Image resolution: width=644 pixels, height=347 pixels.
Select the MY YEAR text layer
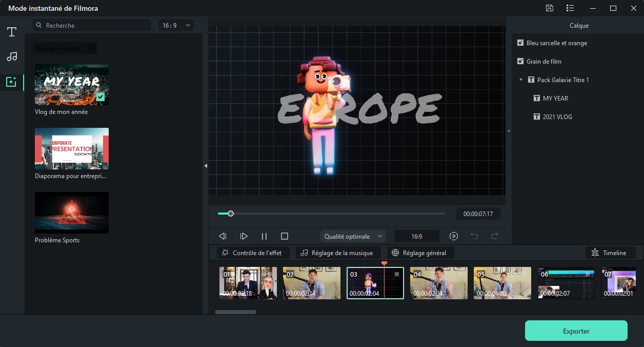(x=556, y=99)
